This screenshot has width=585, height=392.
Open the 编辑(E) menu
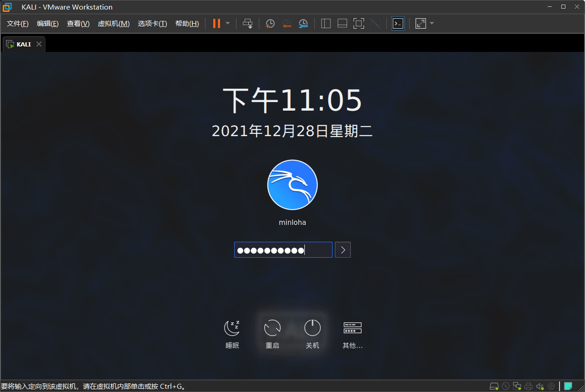pyautogui.click(x=48, y=24)
